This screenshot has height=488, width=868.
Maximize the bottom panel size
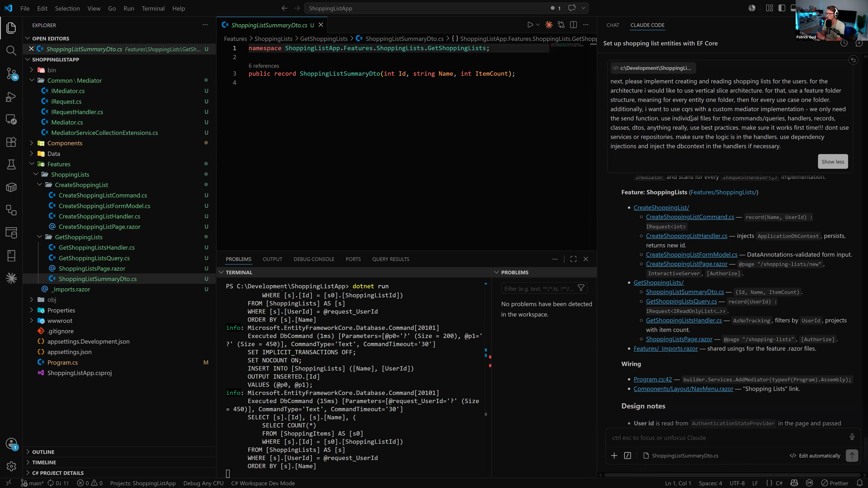tap(573, 259)
